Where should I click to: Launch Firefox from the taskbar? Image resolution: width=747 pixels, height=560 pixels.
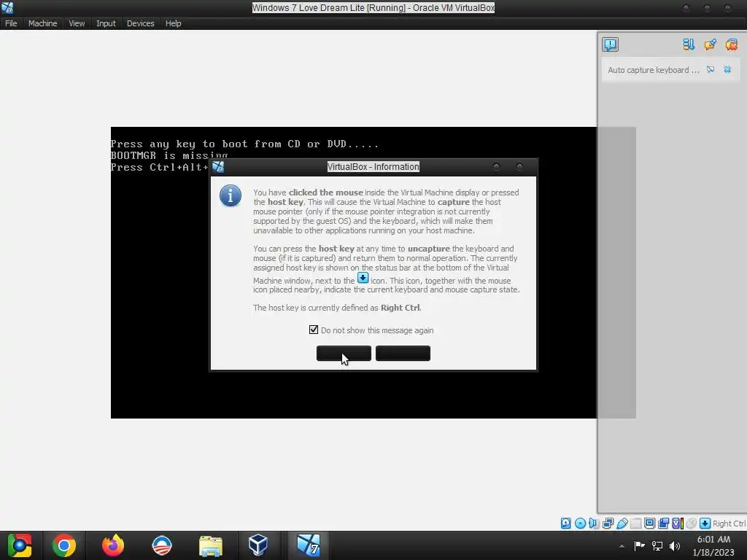coord(113,545)
